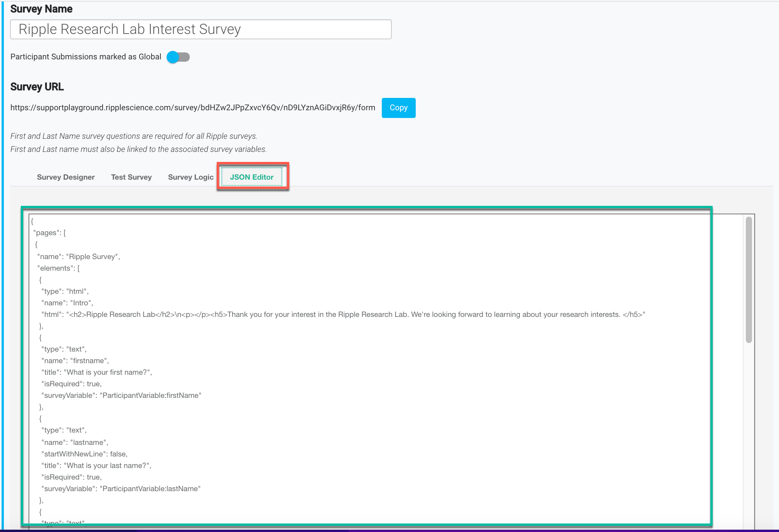Image resolution: width=779 pixels, height=532 pixels.
Task: Click the ParticipantVariable:firstName surveyVariable line
Action: 121,396
